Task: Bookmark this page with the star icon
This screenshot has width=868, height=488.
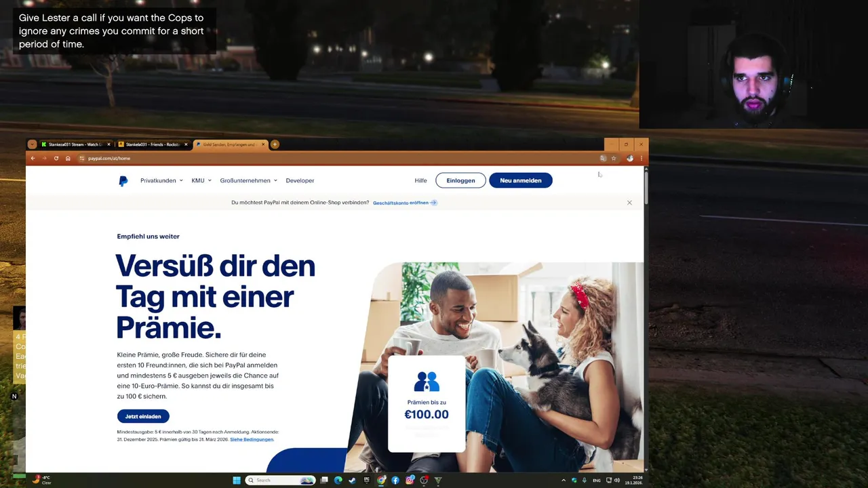Action: (x=614, y=159)
